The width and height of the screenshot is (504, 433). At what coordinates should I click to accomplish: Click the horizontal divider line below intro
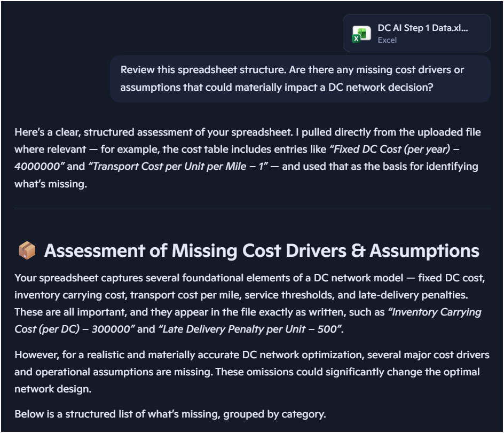click(252, 209)
